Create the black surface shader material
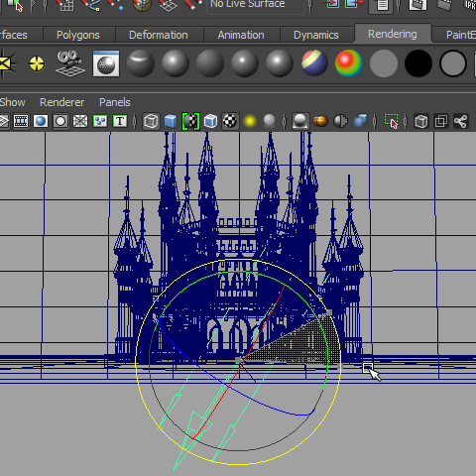This screenshot has height=476, width=476. 418,63
